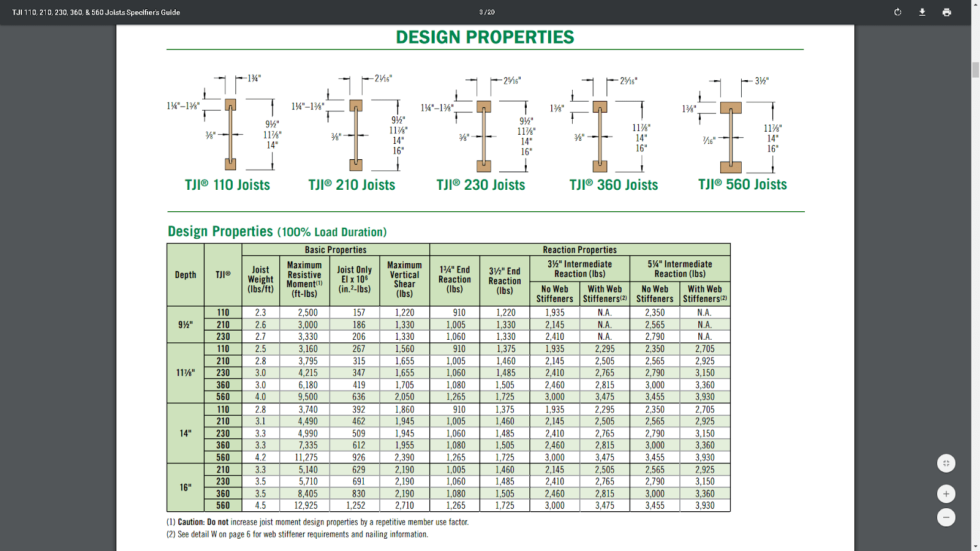Zoom in on the PDF

946,493
